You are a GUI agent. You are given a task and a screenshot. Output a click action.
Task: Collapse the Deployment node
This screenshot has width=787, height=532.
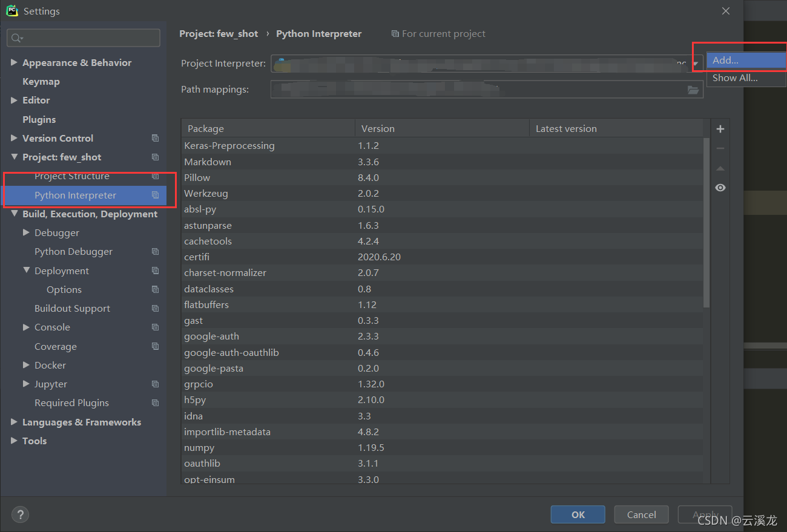point(26,271)
